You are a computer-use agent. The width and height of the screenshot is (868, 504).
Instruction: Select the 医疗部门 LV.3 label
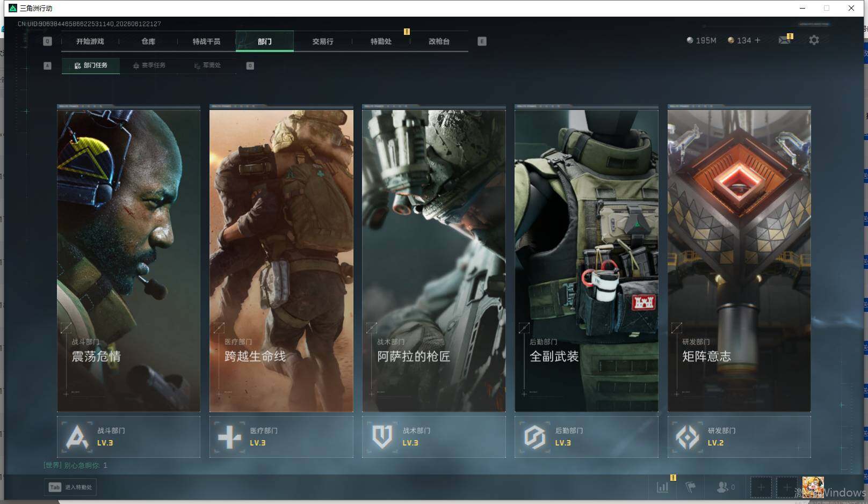[x=258, y=443]
